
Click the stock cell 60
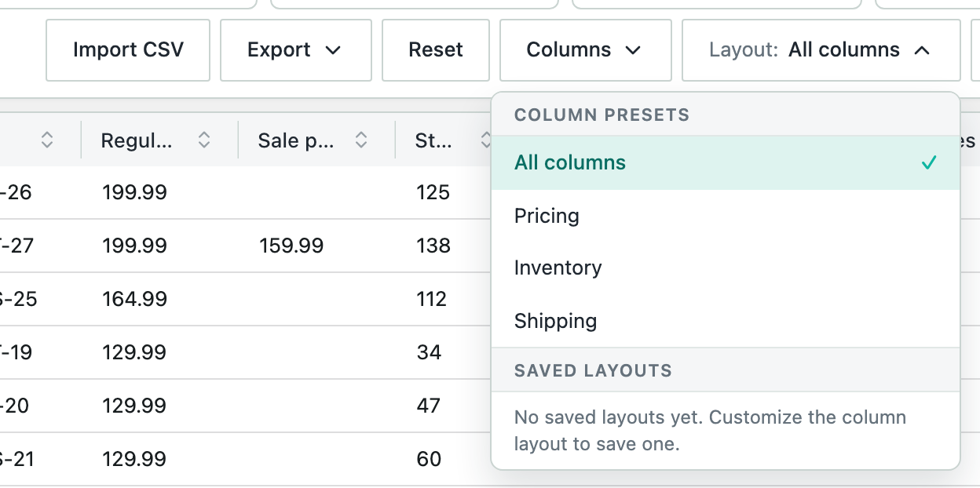click(x=429, y=459)
